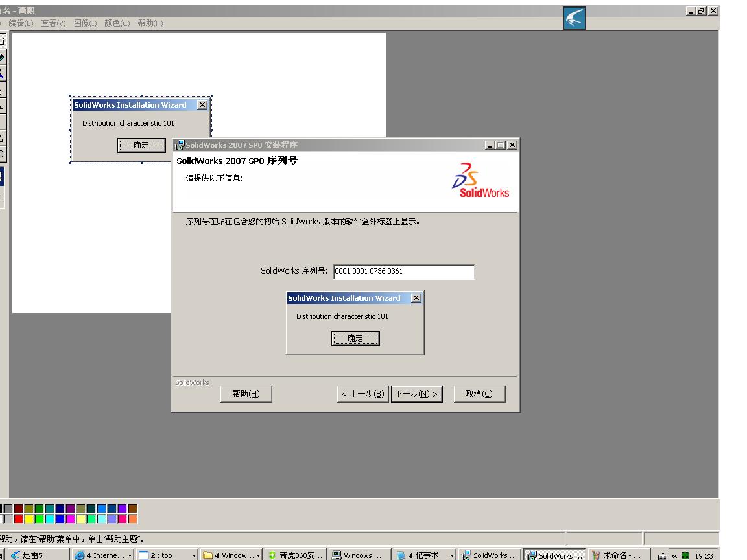The image size is (747, 560).
Task: Pick the brown palette swatch
Action: click(132, 508)
